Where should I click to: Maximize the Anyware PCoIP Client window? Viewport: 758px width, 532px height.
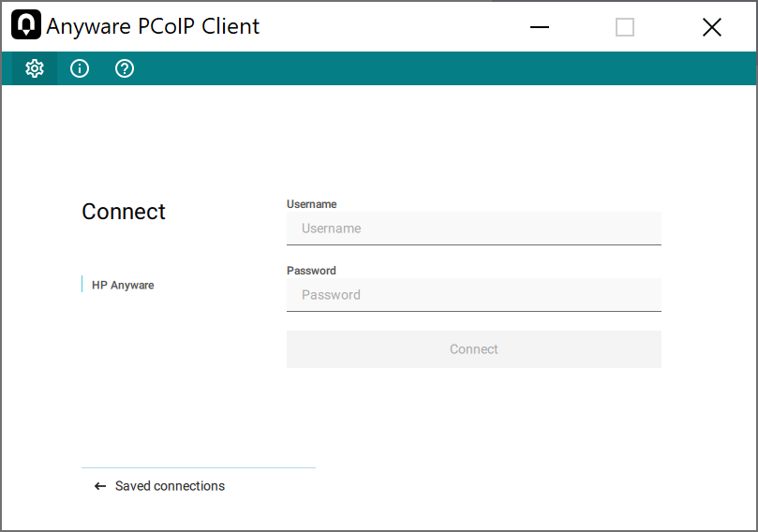pos(625,27)
